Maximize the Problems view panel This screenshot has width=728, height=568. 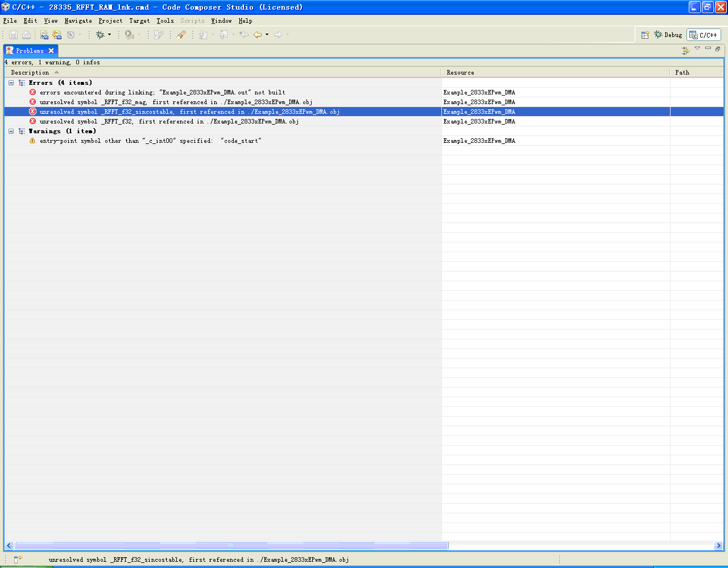click(718, 48)
